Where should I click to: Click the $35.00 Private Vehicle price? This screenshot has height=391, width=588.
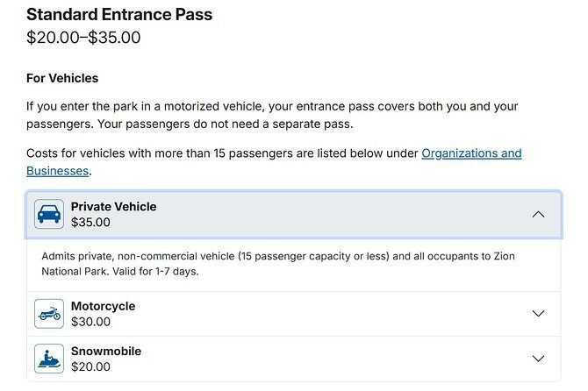pyautogui.click(x=90, y=223)
